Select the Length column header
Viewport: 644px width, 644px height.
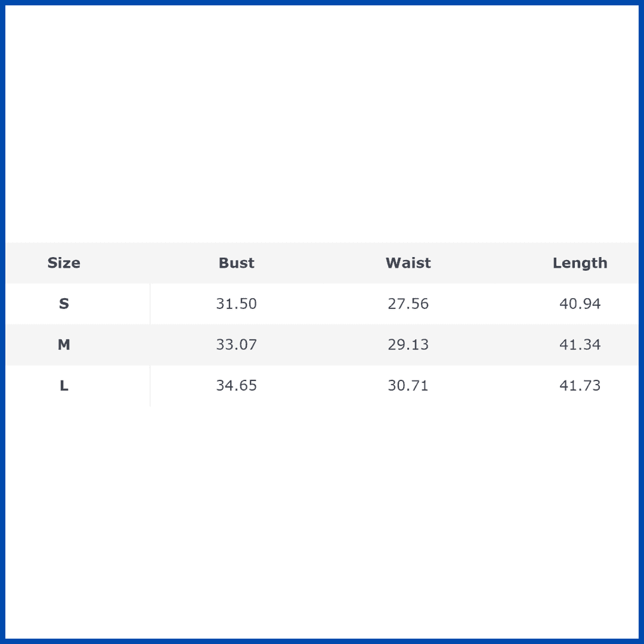point(580,263)
